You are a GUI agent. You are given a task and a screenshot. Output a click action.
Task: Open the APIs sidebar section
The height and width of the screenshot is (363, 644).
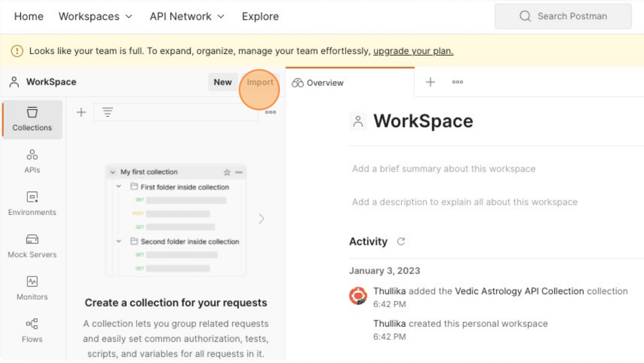[32, 161]
